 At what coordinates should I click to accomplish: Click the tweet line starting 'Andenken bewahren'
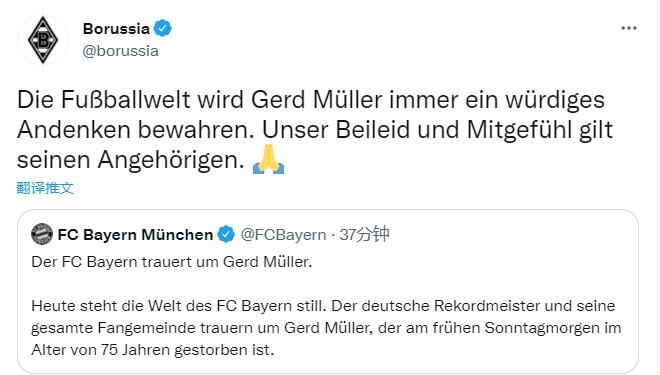pyautogui.click(x=315, y=130)
